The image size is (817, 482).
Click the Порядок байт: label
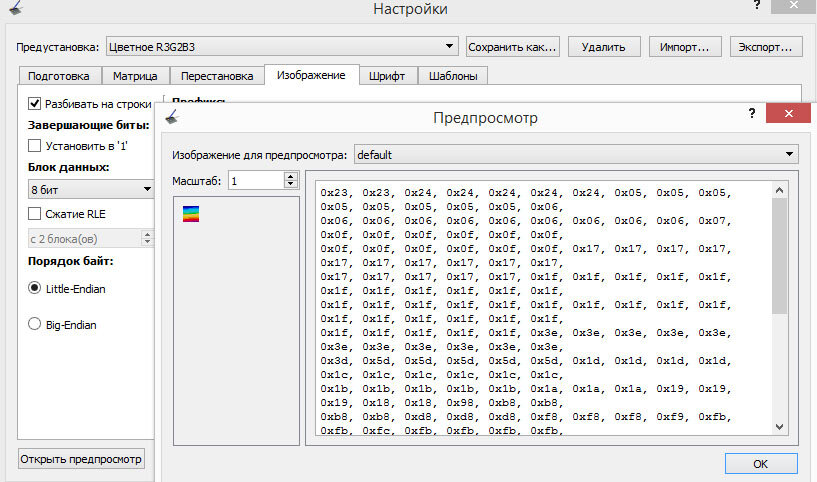click(x=70, y=261)
